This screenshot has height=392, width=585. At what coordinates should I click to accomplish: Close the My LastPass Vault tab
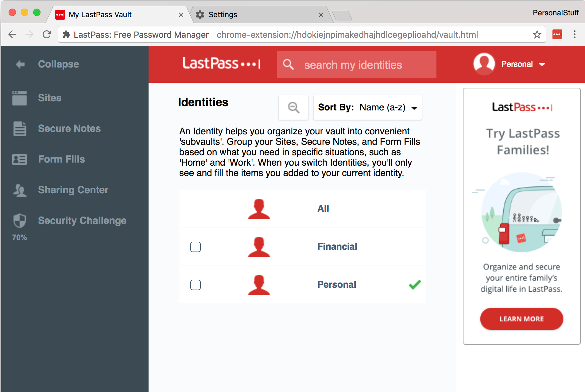tap(181, 15)
